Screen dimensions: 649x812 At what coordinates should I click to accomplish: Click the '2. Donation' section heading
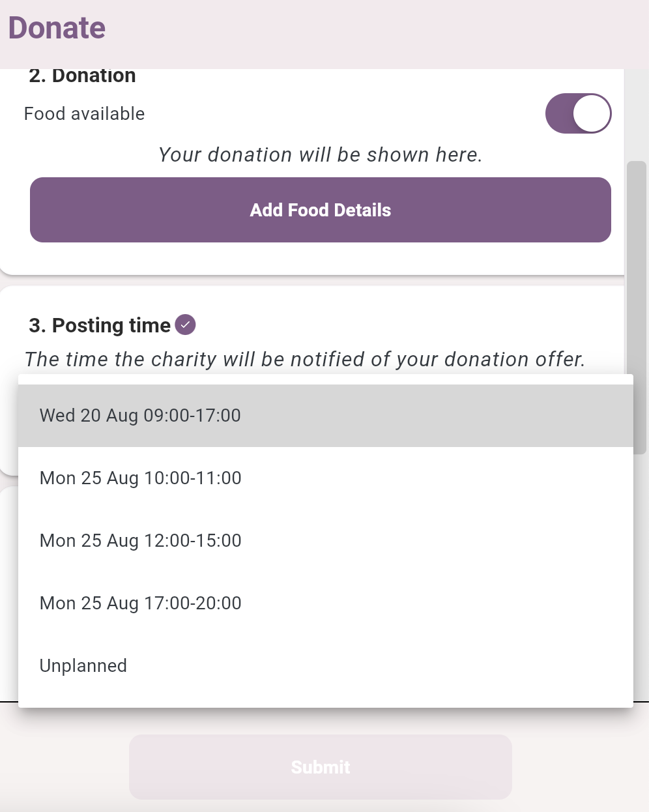82,76
